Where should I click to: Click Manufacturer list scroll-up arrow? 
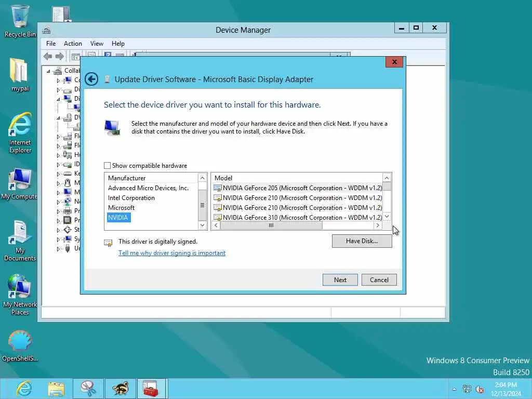[x=202, y=178]
